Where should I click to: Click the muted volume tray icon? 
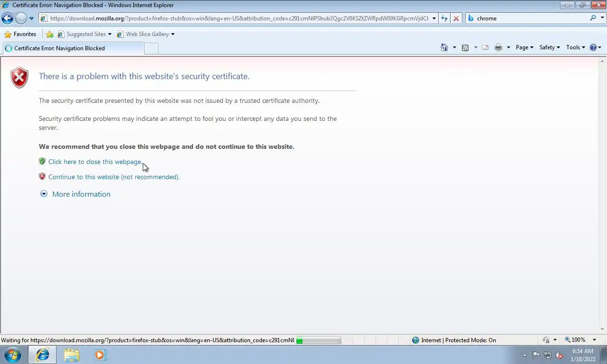click(x=559, y=355)
